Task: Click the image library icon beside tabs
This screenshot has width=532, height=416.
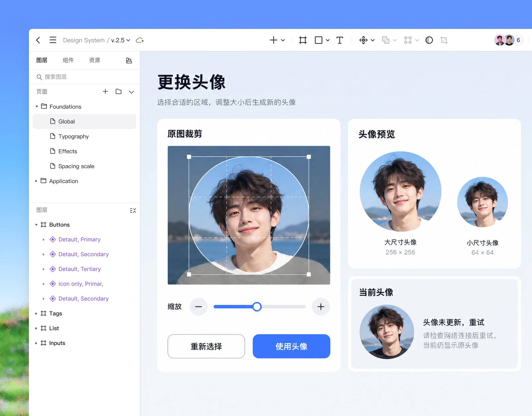Action: coord(129,60)
